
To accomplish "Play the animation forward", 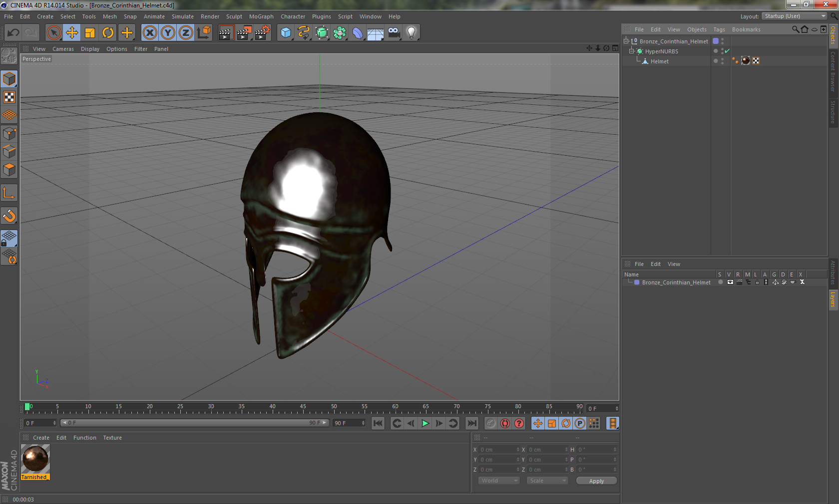I will click(x=425, y=423).
